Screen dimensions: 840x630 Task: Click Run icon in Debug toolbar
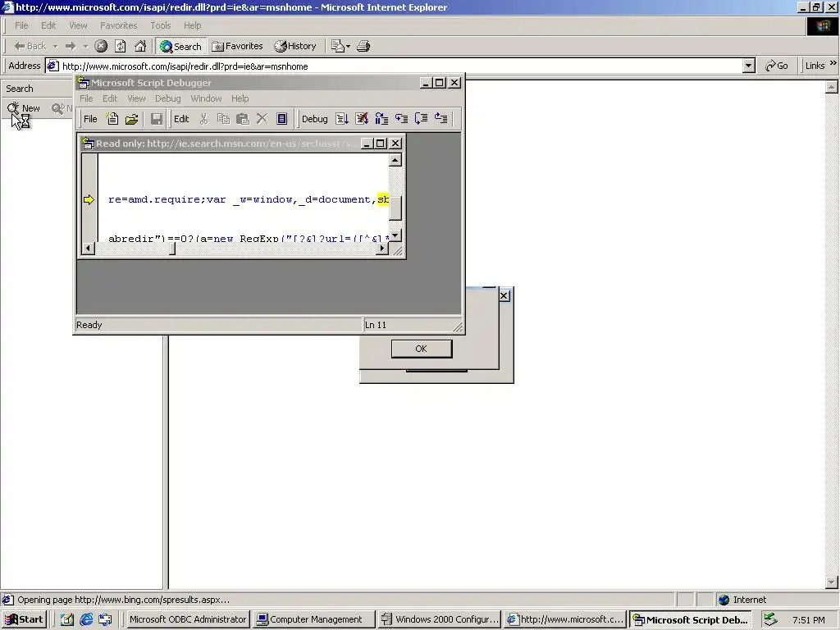tap(342, 119)
